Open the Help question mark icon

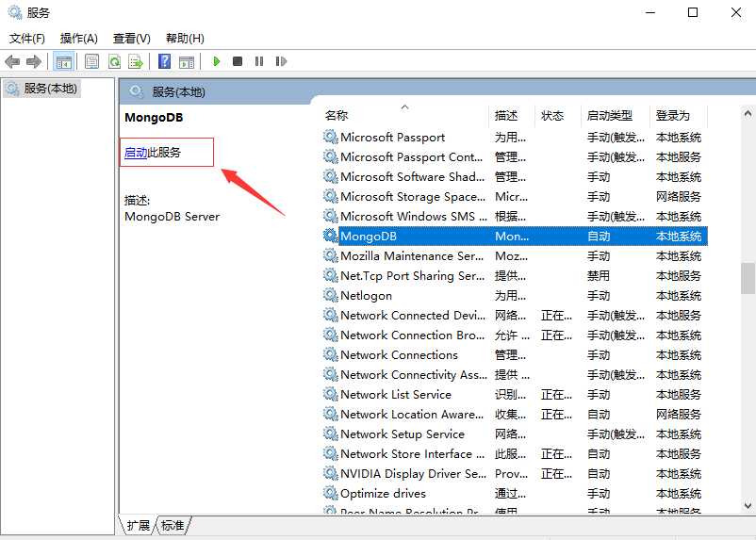164,61
